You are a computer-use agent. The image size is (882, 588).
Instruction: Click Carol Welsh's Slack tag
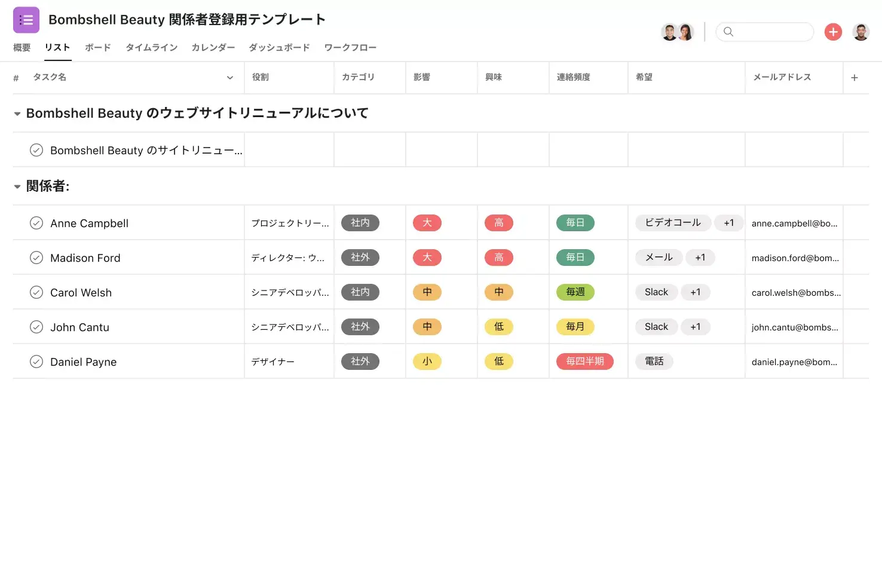pos(657,292)
